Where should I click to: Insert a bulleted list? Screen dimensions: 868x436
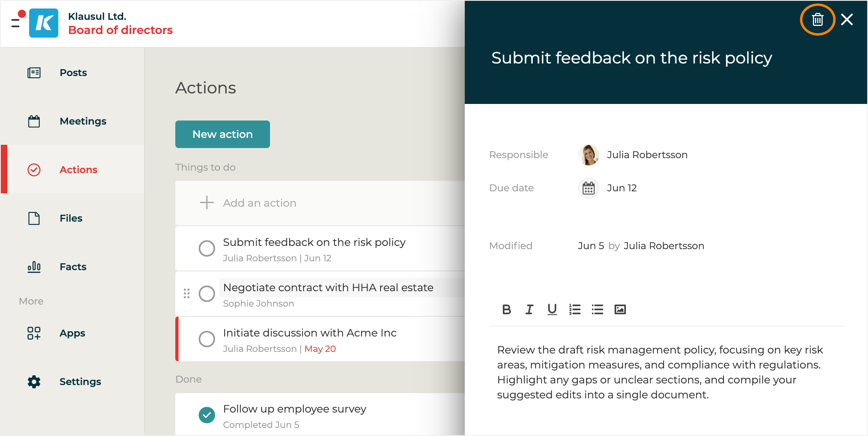(597, 309)
